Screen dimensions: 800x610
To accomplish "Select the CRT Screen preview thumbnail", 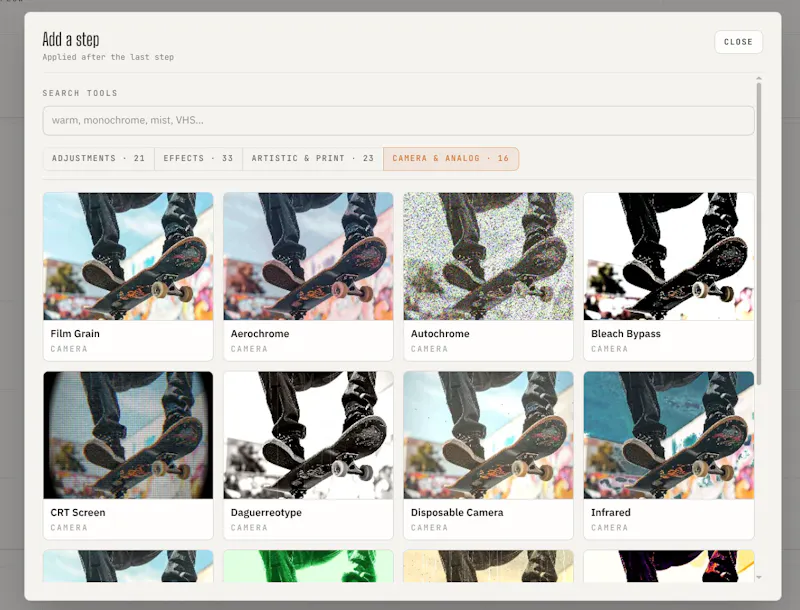I will [x=128, y=435].
